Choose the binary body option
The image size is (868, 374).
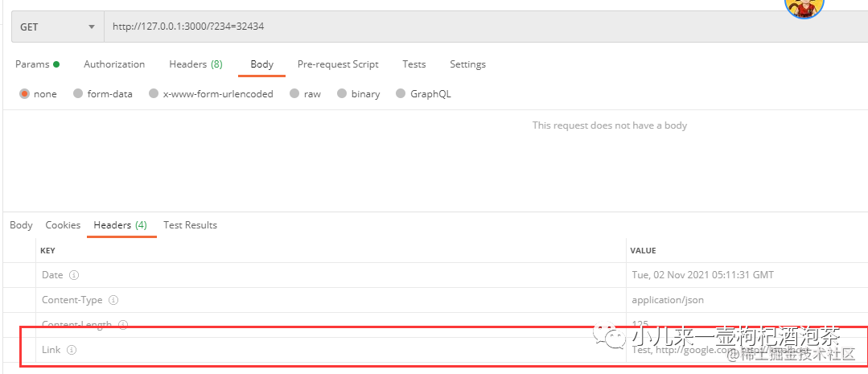[343, 94]
